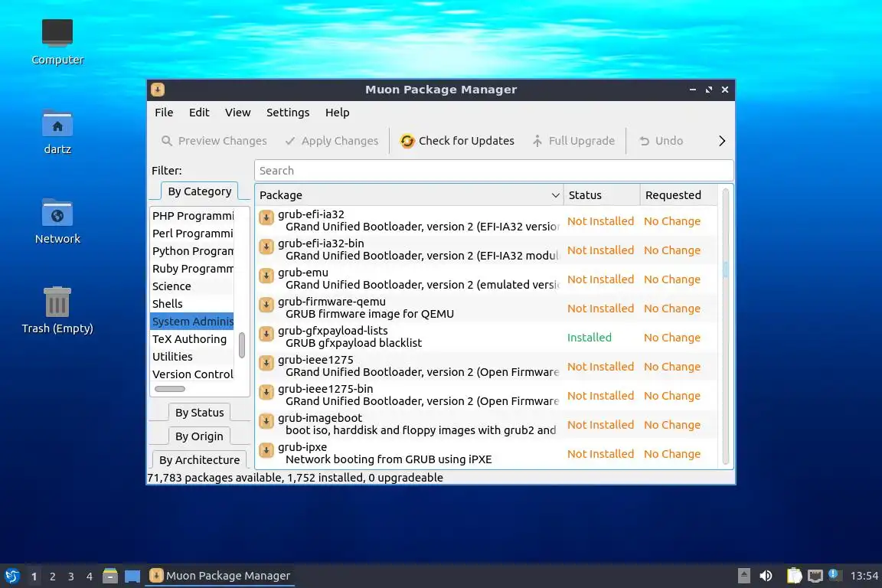
Task: Click the show desktop icon in the taskbar
Action: [x=132, y=577]
